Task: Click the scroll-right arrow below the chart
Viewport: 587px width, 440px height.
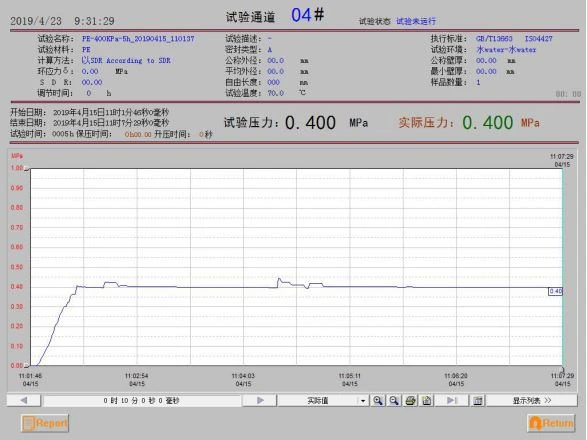Action: 260,400
